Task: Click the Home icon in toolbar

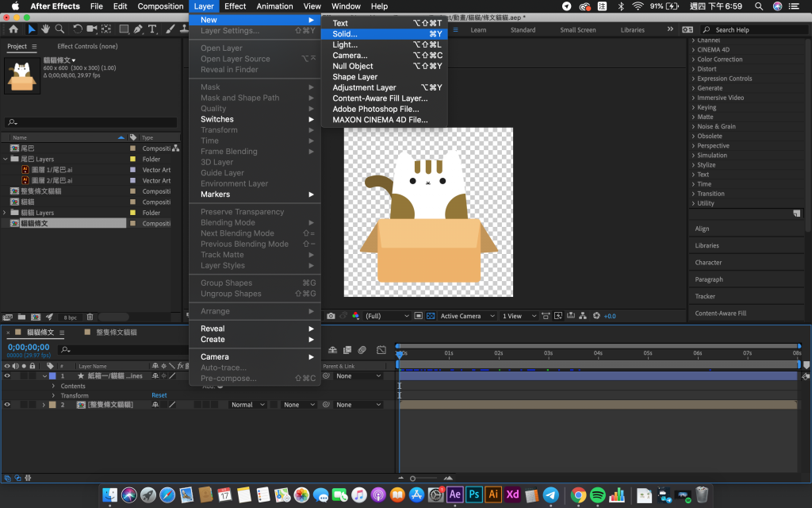Action: (13, 29)
